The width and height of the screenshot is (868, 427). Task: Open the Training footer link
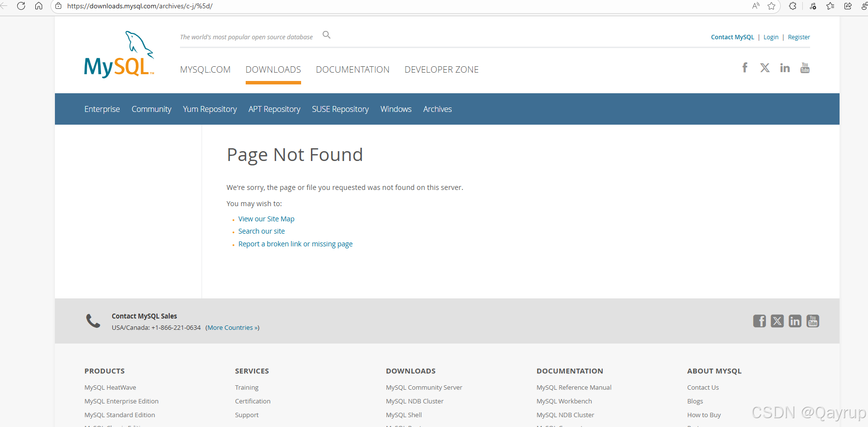[x=247, y=388]
